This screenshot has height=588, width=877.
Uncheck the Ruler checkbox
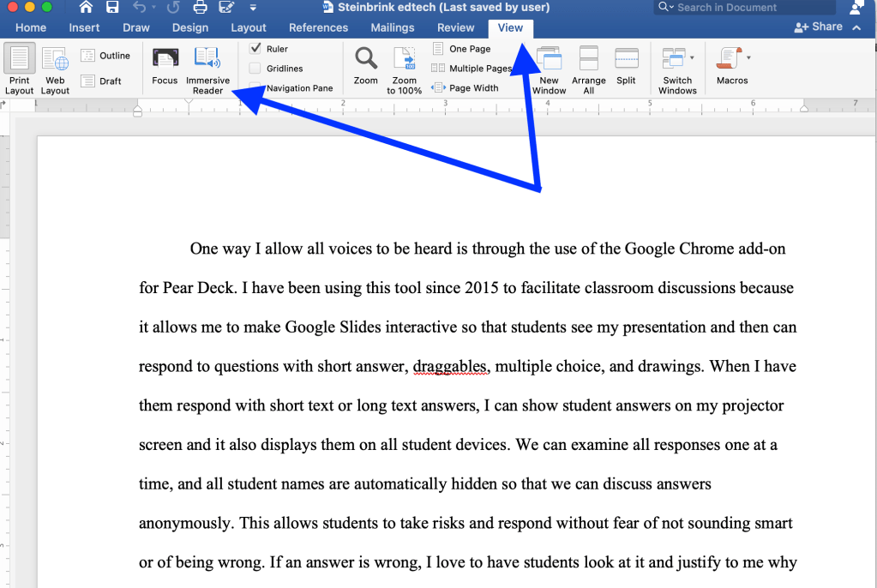click(x=255, y=49)
